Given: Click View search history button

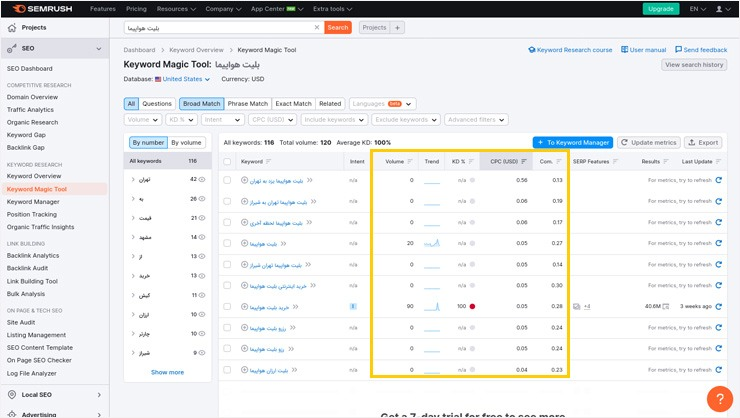Looking at the screenshot, I should (x=694, y=65).
